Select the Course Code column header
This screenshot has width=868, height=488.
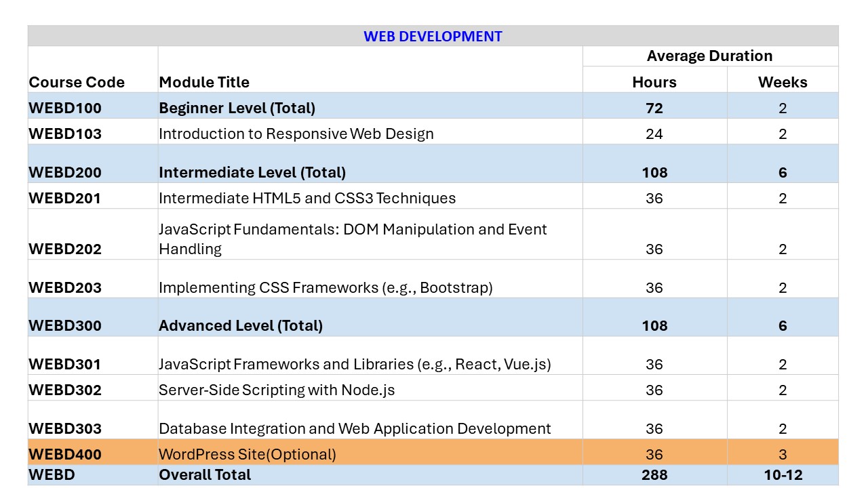[x=77, y=82]
